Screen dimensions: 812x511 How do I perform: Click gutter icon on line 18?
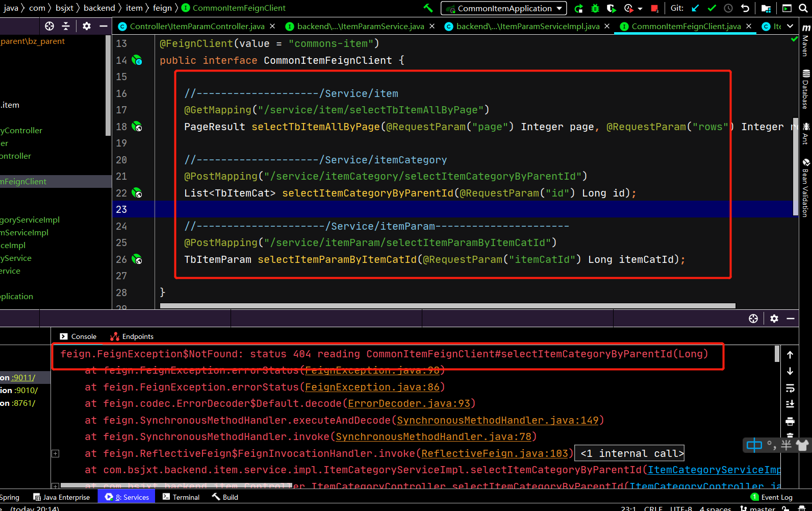[x=137, y=127]
